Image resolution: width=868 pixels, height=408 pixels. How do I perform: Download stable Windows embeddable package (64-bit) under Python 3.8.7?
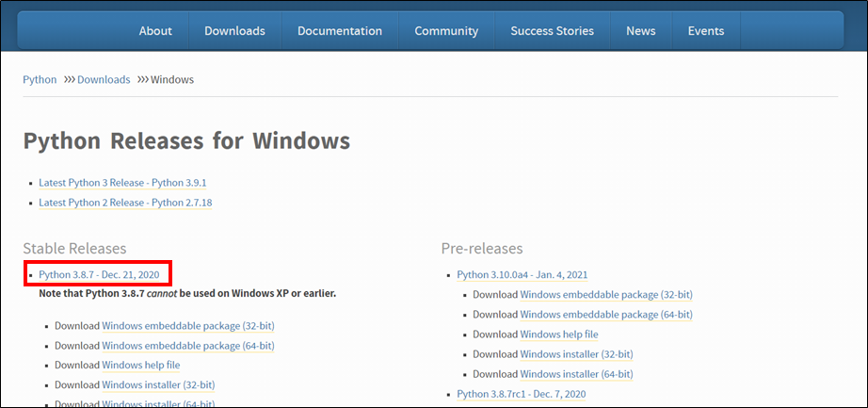(188, 346)
